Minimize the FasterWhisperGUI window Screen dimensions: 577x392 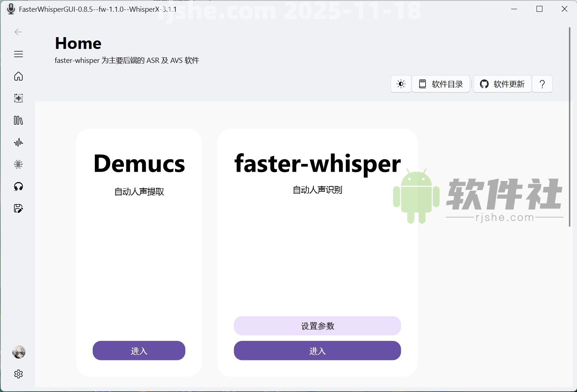pos(514,9)
